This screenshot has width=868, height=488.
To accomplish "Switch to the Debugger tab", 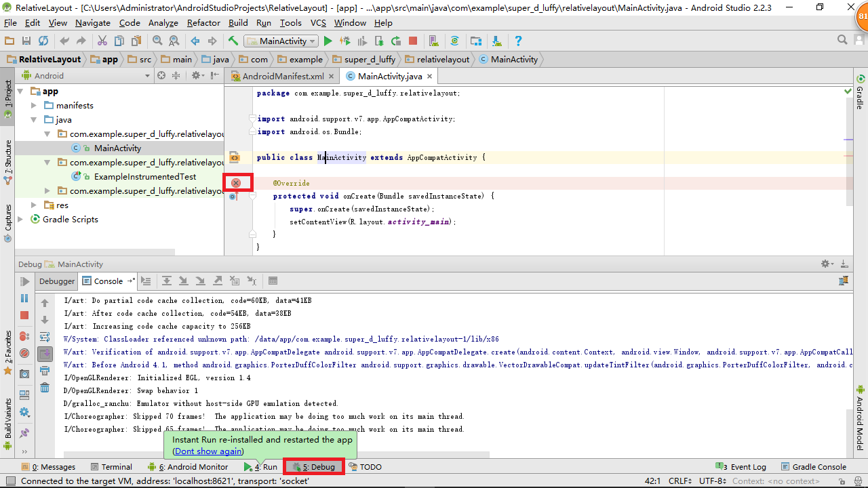I will click(x=57, y=281).
